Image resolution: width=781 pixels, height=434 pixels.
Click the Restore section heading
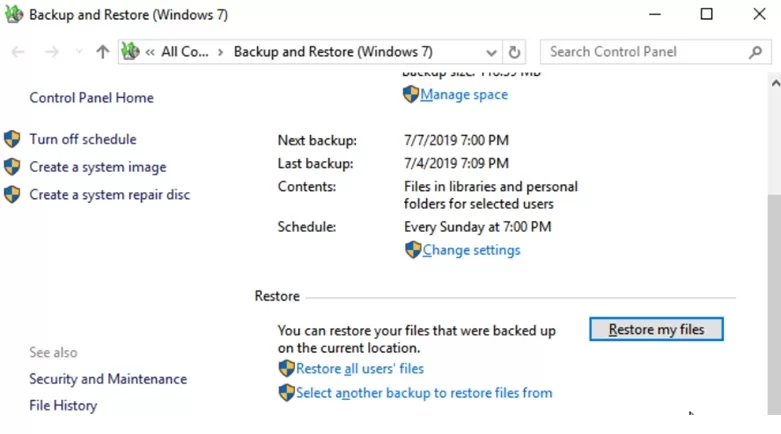277,296
